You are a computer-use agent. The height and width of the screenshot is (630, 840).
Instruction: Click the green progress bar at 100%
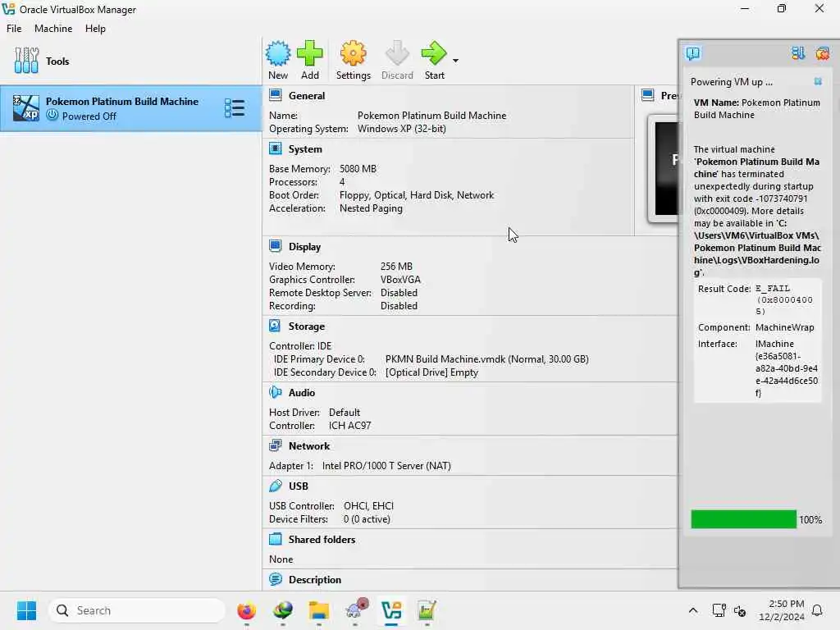(x=743, y=519)
